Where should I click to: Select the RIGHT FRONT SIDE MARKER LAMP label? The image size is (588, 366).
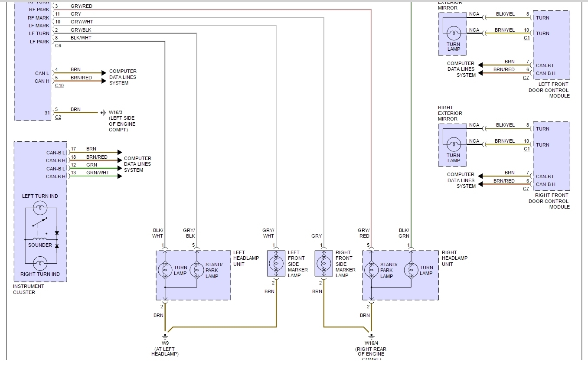pyautogui.click(x=346, y=264)
